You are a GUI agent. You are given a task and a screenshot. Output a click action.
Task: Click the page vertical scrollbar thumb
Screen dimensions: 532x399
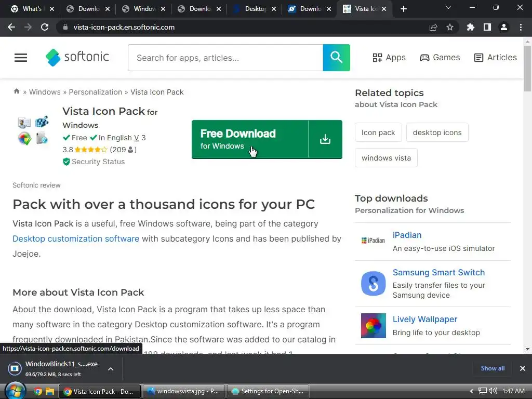tap(527, 68)
